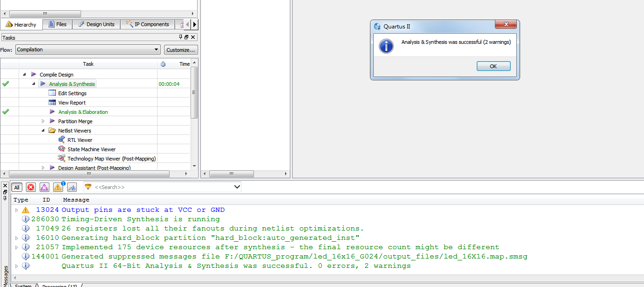Run the Compile Design play icon
Image resolution: width=644 pixels, height=287 pixels.
tap(34, 74)
